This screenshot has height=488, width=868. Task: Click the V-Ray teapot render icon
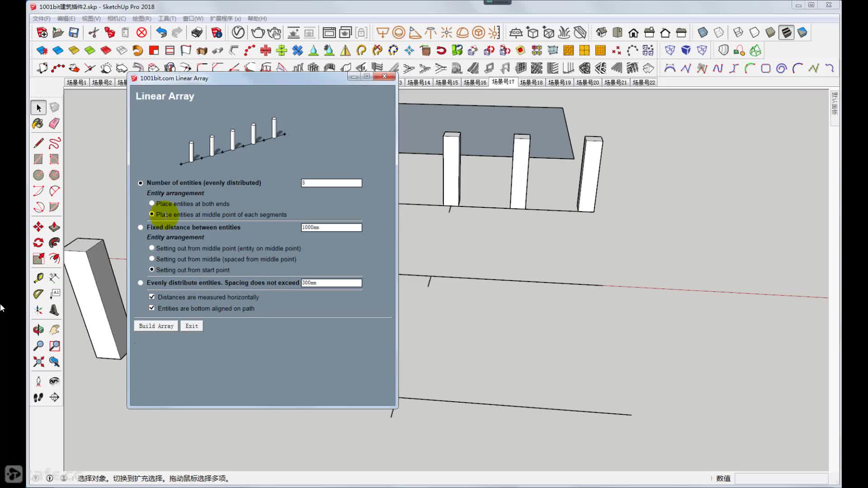(x=258, y=33)
